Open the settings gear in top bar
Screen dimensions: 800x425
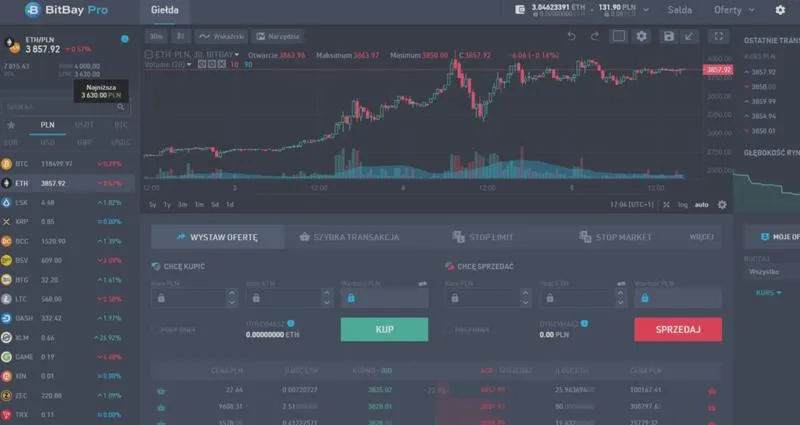(780, 10)
